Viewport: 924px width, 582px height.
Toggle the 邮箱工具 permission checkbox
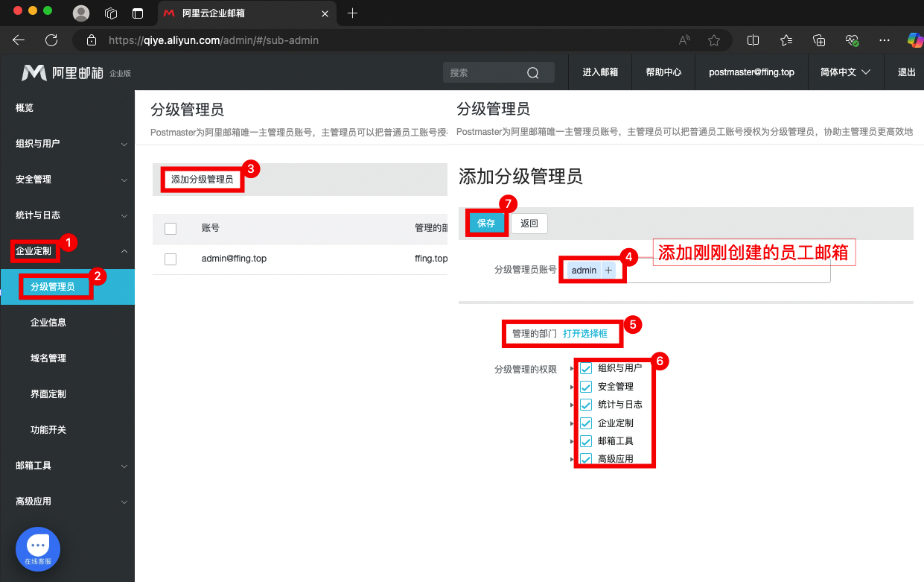coord(586,441)
